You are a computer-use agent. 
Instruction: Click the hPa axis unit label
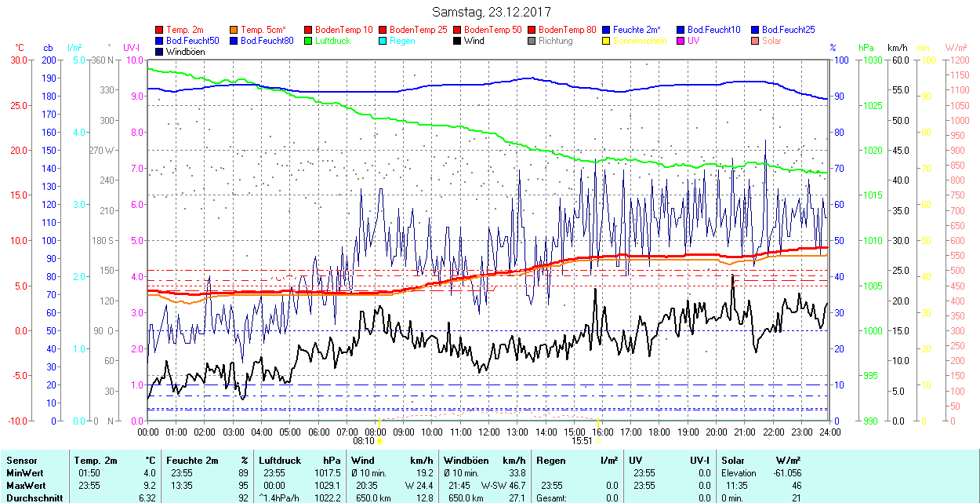click(x=866, y=48)
